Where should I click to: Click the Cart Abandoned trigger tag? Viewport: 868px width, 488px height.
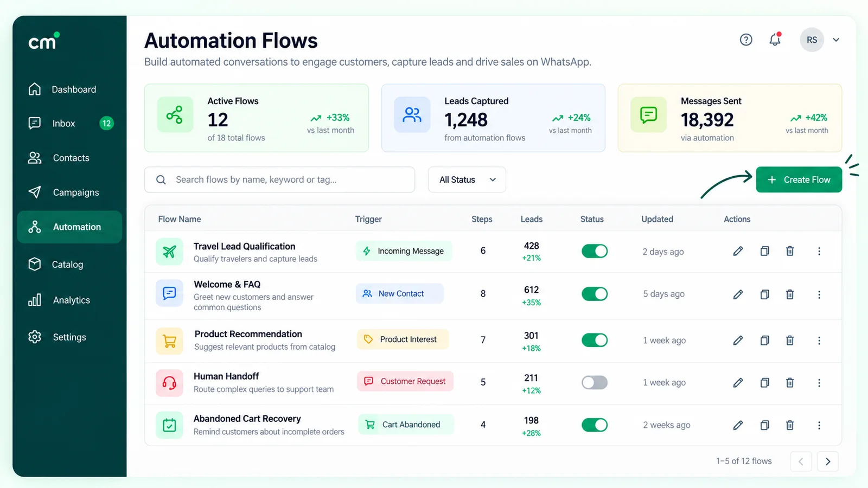pyautogui.click(x=406, y=425)
